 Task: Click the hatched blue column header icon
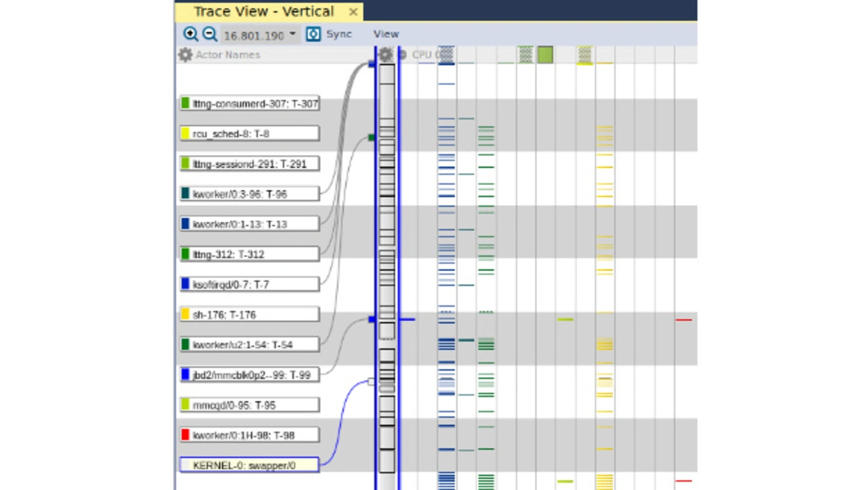[446, 54]
